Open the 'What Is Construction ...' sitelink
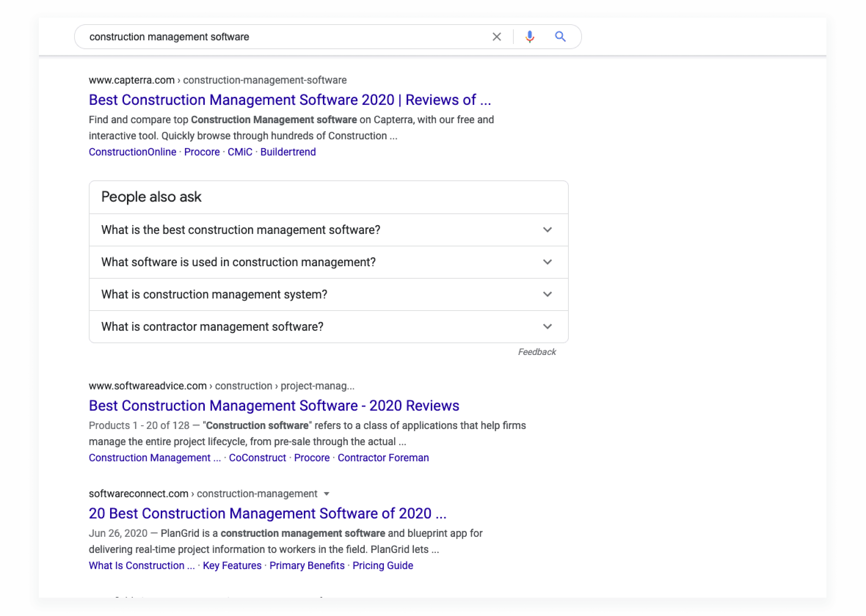Viewport: 866px width, 616px height. 142,565
